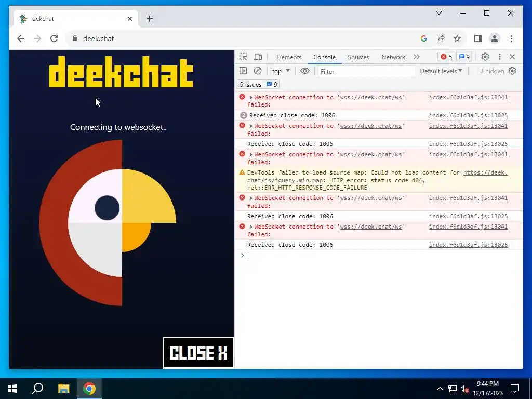Expand the third WebSocket connection error
Viewport: 532px width, 399px height.
point(251,154)
